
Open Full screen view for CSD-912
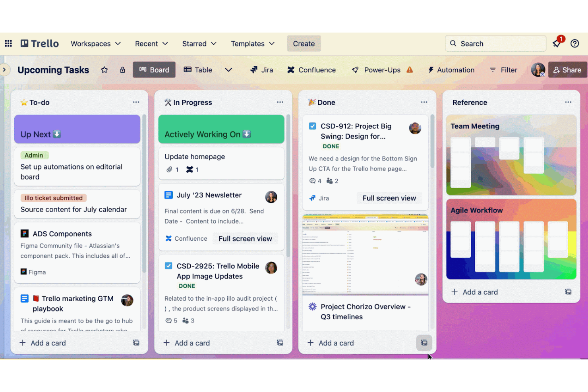click(389, 198)
